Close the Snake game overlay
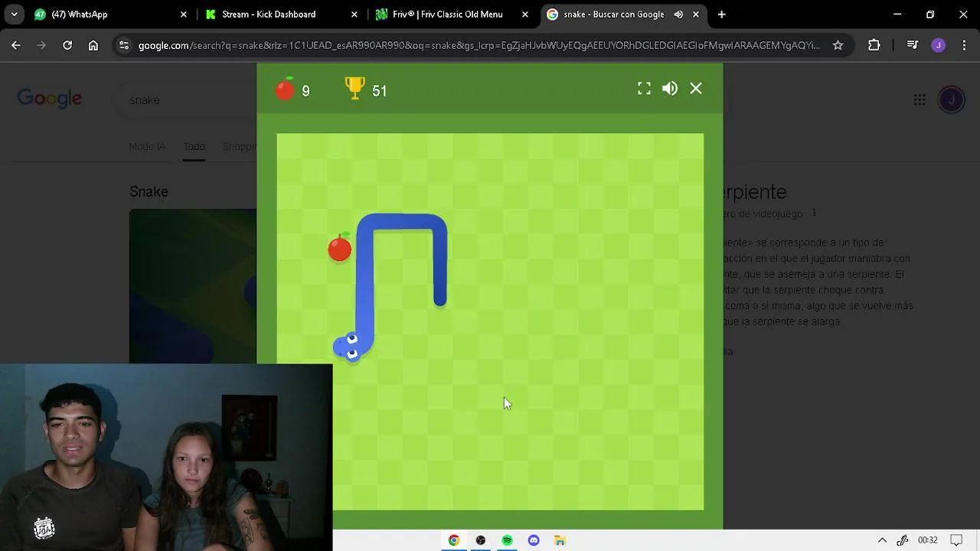Viewport: 980px width, 551px height. [696, 89]
